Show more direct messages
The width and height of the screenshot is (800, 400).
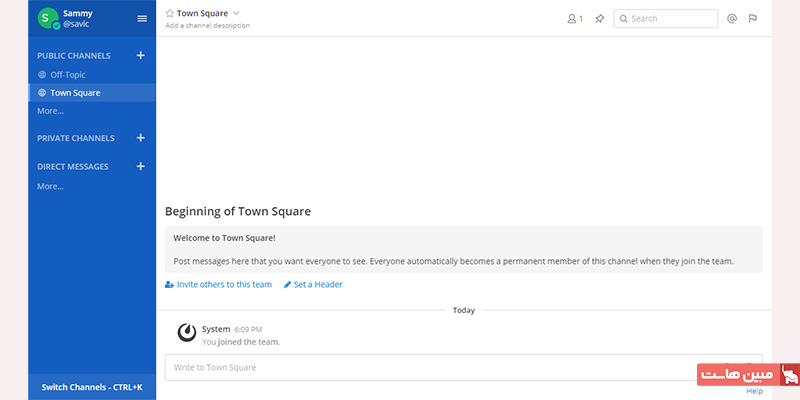[x=50, y=186]
